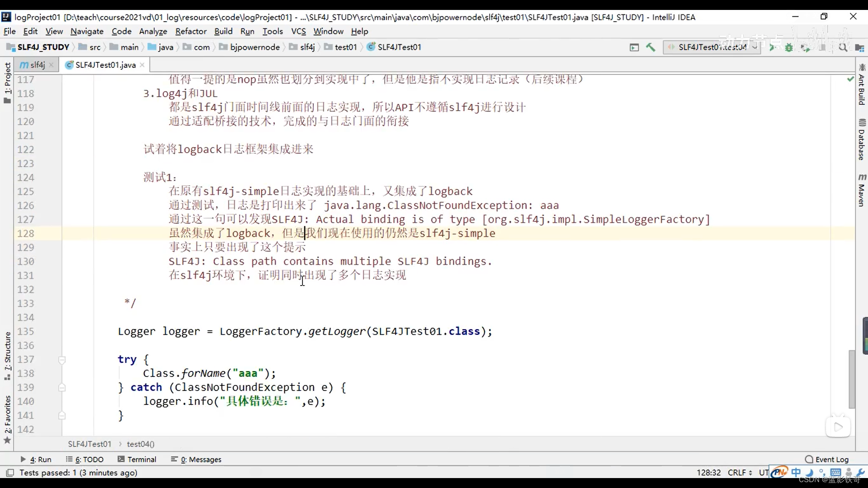Open the Maven side panel

[862, 190]
